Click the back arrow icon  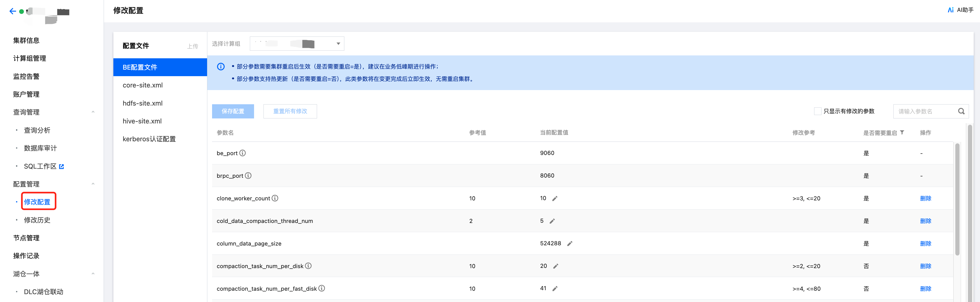click(x=13, y=12)
